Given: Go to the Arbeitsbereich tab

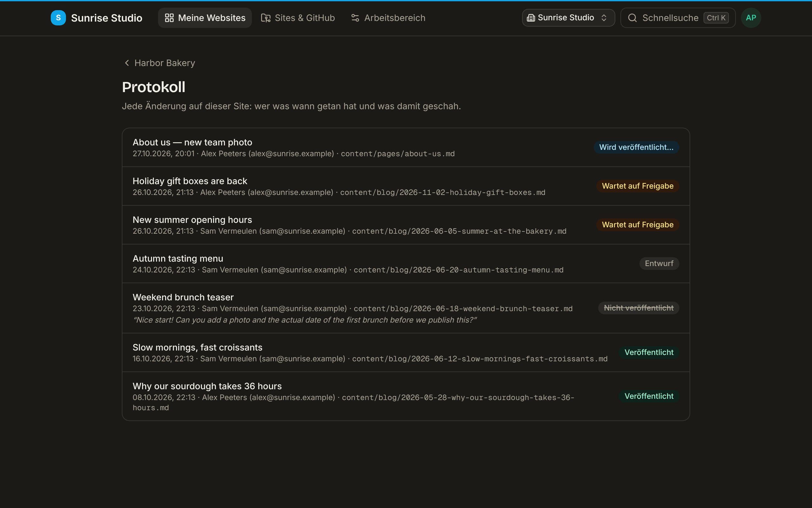Looking at the screenshot, I should click(388, 18).
